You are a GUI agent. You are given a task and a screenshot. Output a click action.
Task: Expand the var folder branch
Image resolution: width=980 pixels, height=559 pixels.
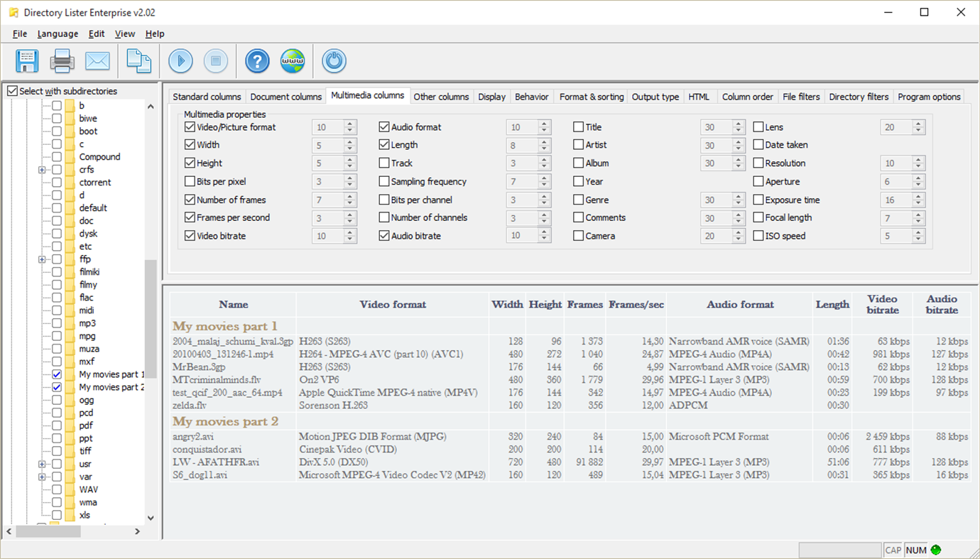coord(40,477)
